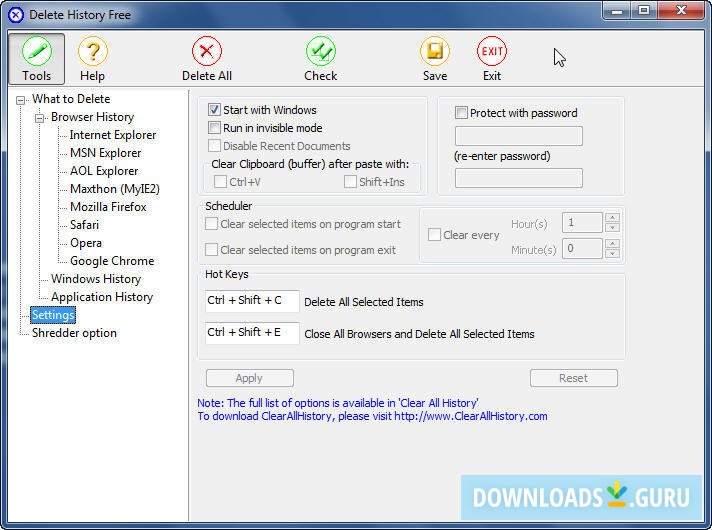Decrease the Hour(s) spinner value
Viewport: 712px width, 530px height.
pos(612,228)
